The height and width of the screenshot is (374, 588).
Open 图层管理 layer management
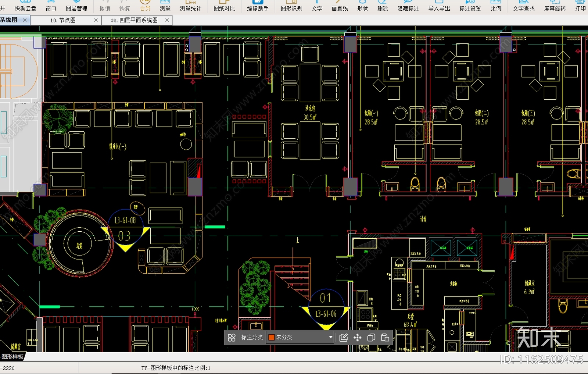click(76, 6)
